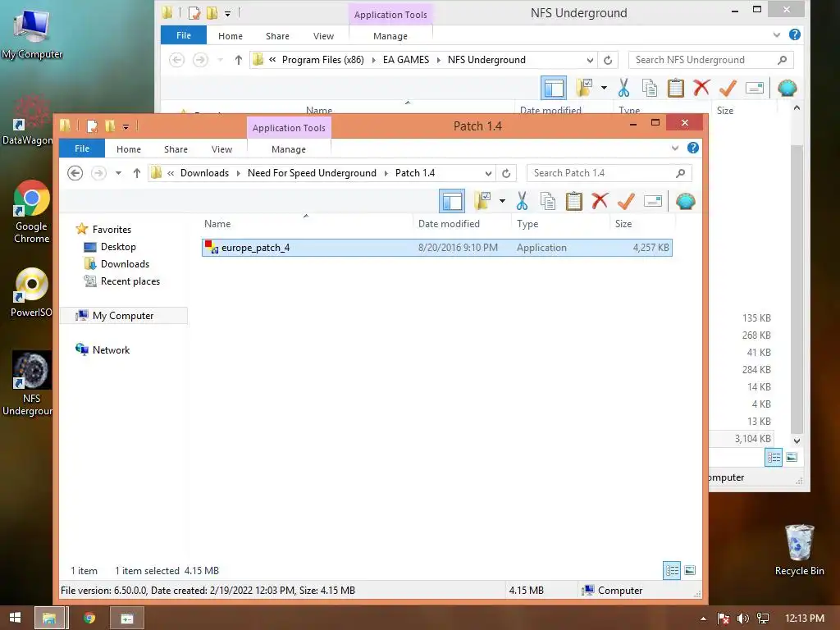
Task: Click Need For Speed Underground breadcrumb
Action: (312, 173)
